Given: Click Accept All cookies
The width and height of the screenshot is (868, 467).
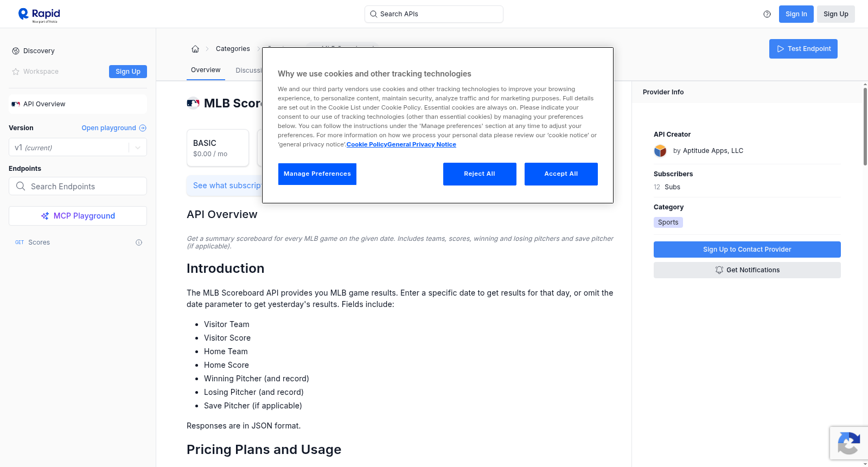Looking at the screenshot, I should [561, 174].
